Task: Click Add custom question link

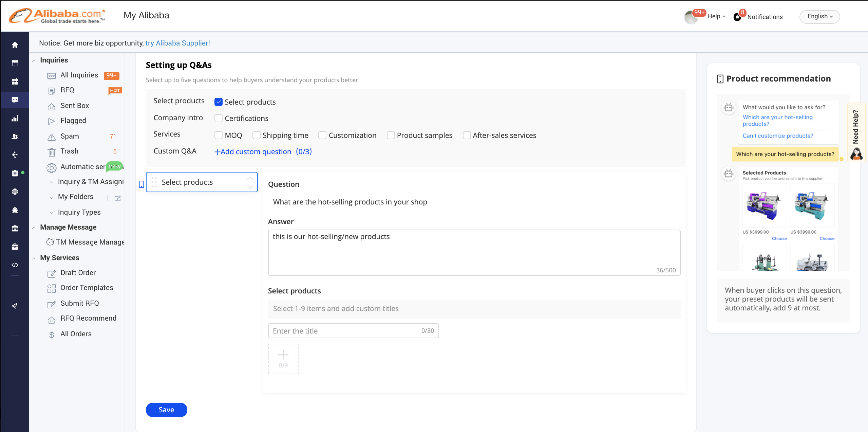Action: pos(263,151)
